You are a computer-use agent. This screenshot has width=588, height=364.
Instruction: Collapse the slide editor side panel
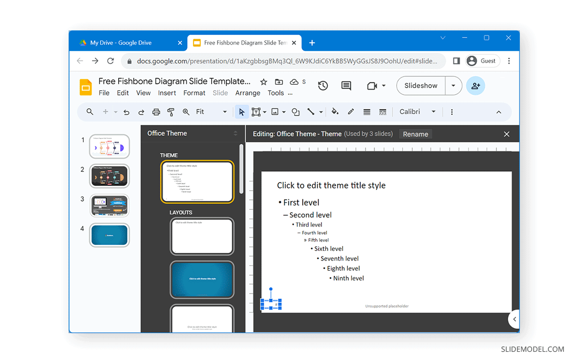(x=514, y=319)
